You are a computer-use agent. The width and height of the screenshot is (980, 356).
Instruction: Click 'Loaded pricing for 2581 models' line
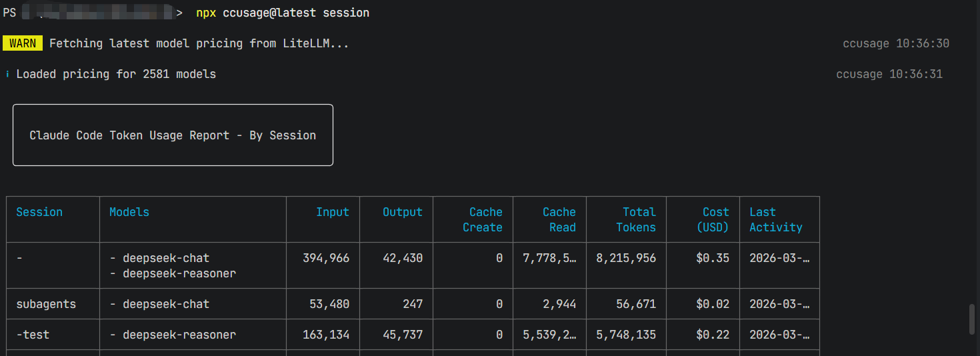click(x=116, y=74)
